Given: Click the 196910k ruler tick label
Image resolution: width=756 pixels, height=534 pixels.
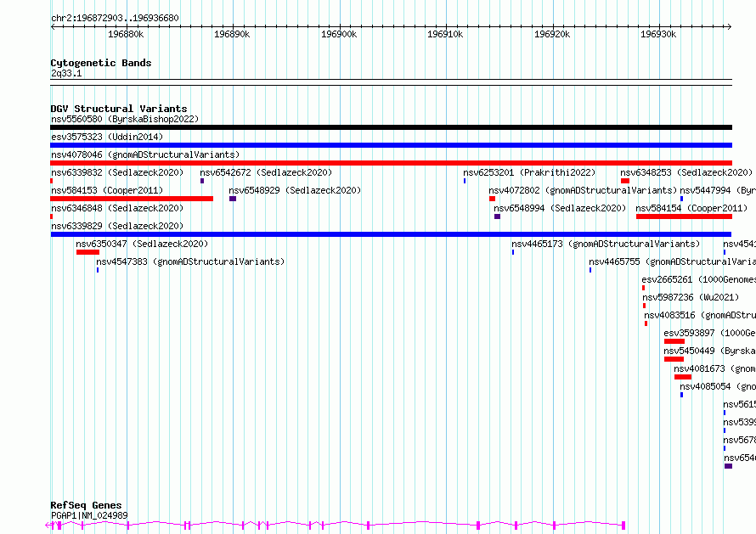Looking at the screenshot, I should click(445, 34).
